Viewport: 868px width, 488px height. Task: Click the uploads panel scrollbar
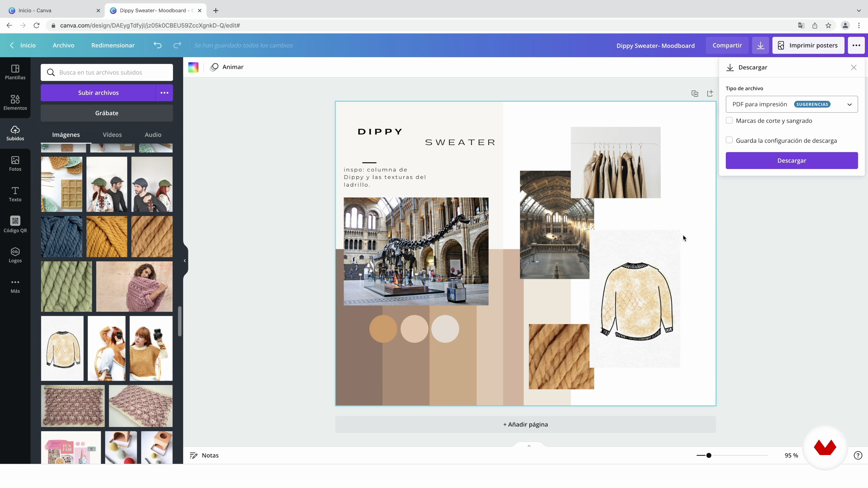coord(180,321)
